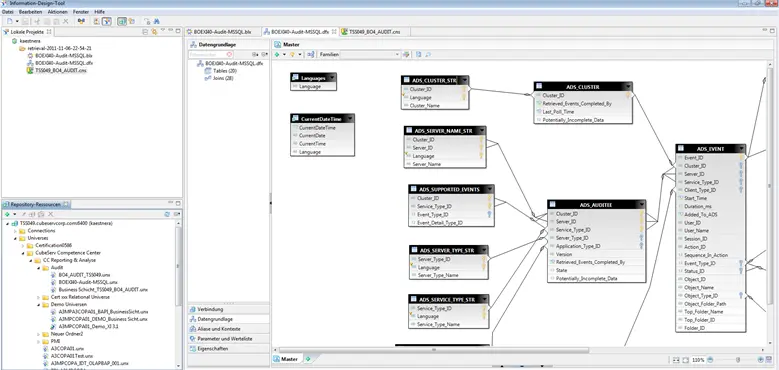Click the insert join icon in Master toolbar
Viewport: 779px width, 370px height.
pyautogui.click(x=311, y=54)
